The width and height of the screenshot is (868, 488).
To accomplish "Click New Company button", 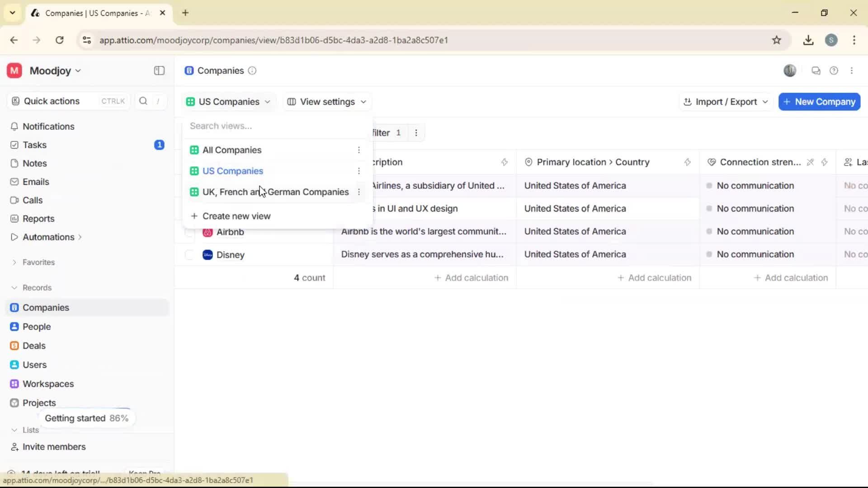I will coord(819,102).
